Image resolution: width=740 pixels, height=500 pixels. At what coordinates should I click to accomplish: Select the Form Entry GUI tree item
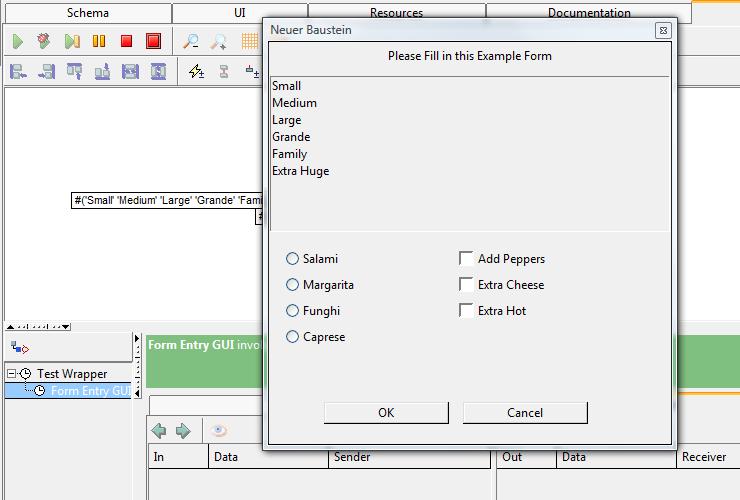point(90,391)
